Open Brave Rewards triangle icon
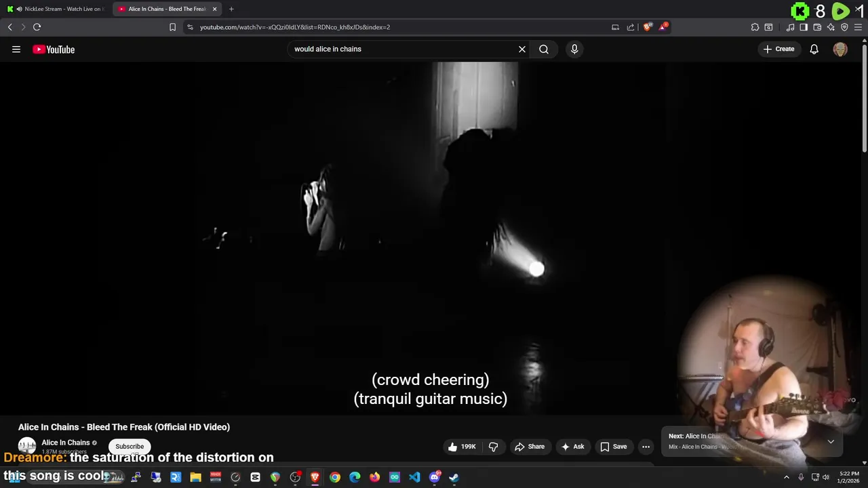868x488 pixels. click(663, 27)
